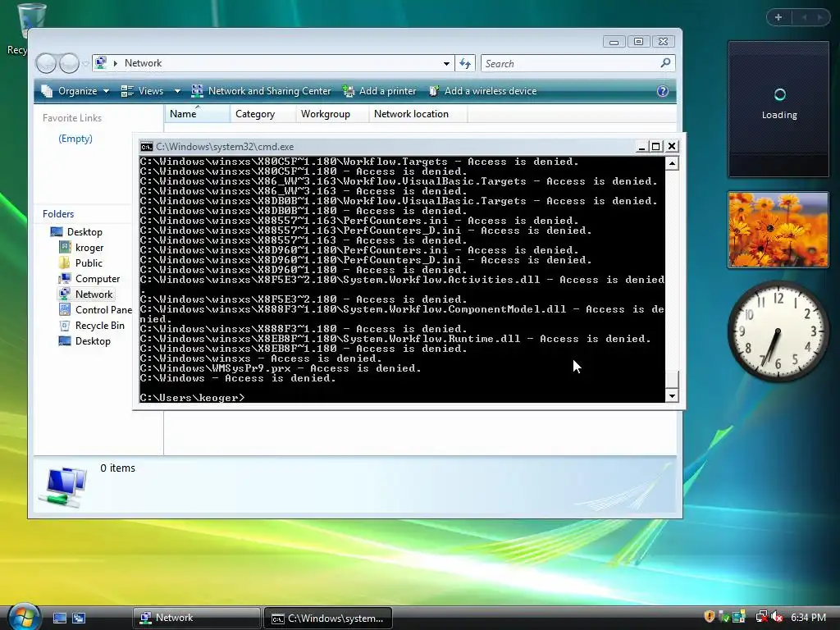This screenshot has width=840, height=630.
Task: Click the flower slideshow gadget
Action: pyautogui.click(x=778, y=230)
